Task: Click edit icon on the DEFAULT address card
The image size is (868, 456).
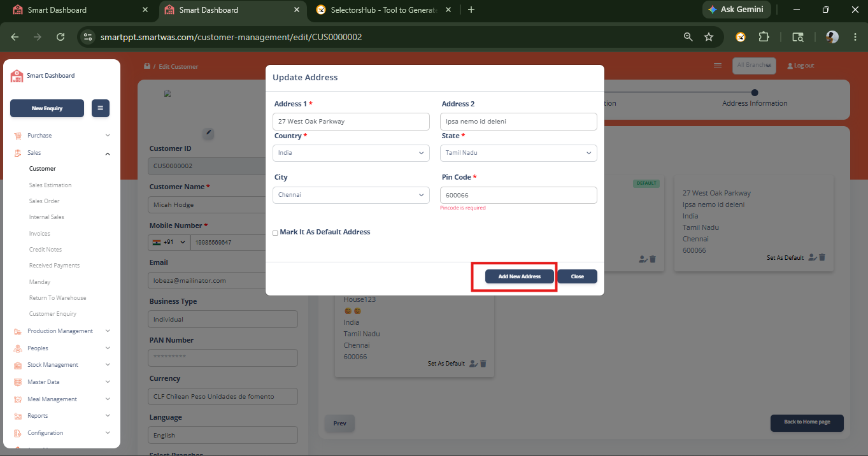Action: point(643,259)
